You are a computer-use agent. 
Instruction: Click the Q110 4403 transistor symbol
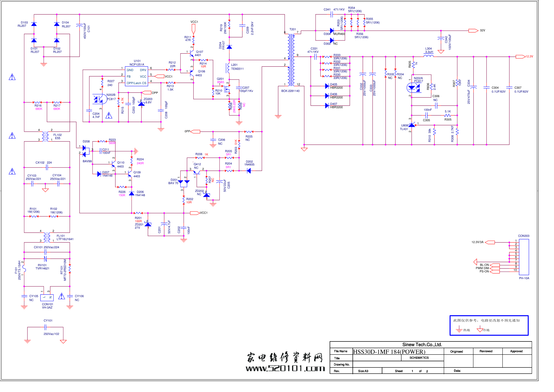pyautogui.click(x=113, y=164)
